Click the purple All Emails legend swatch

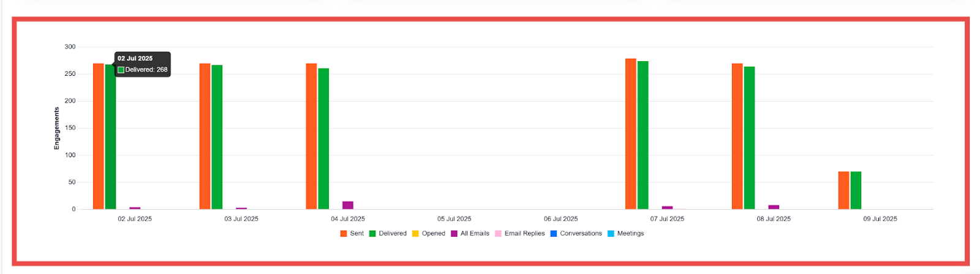(x=454, y=234)
